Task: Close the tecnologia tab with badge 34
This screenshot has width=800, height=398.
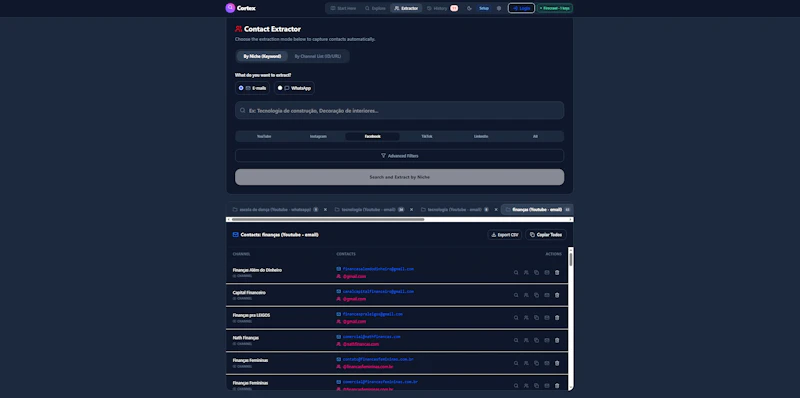Action: pos(411,209)
